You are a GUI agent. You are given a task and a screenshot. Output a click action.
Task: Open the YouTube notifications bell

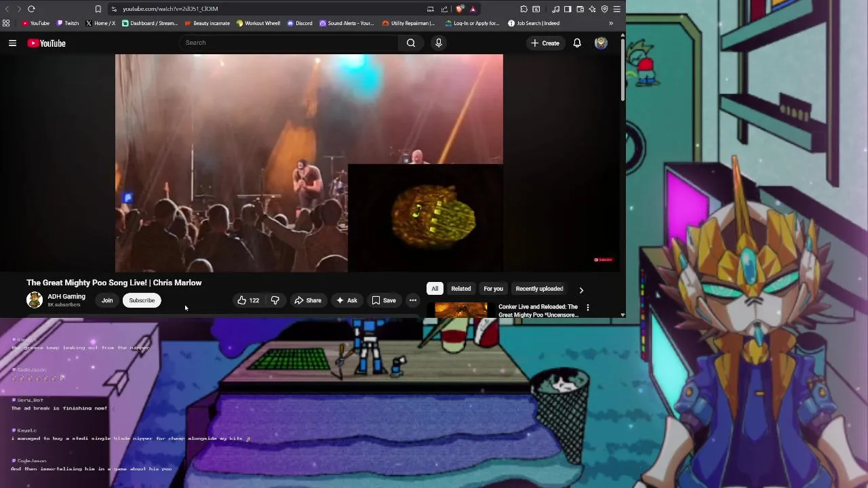577,43
